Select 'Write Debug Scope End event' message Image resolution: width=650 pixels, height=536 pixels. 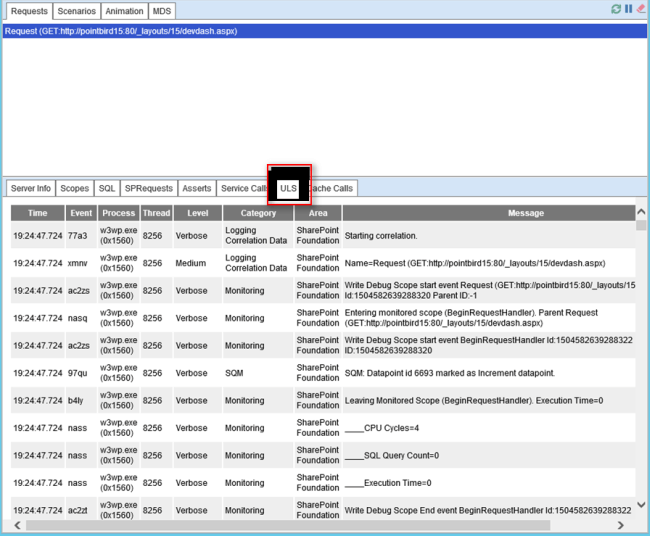pos(488,510)
